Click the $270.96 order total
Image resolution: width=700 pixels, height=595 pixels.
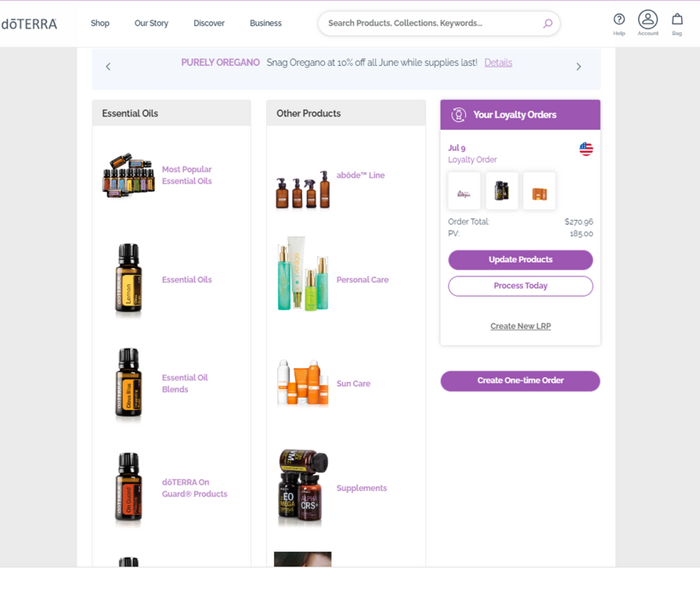click(579, 222)
